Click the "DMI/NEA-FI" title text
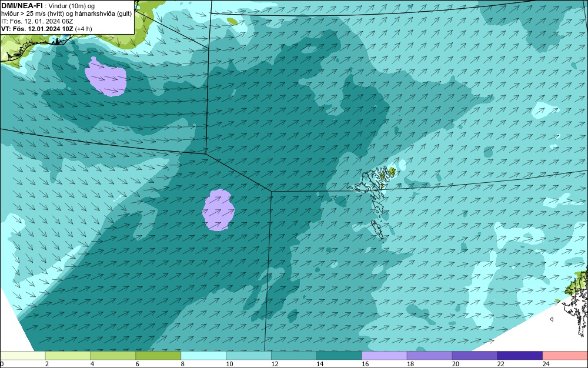The height and width of the screenshot is (368, 588). 22,6
